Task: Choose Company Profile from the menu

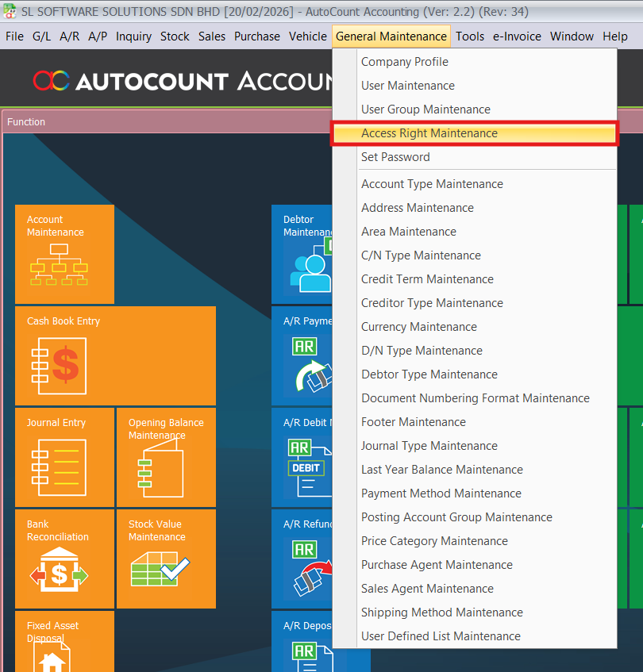Action: (x=405, y=62)
